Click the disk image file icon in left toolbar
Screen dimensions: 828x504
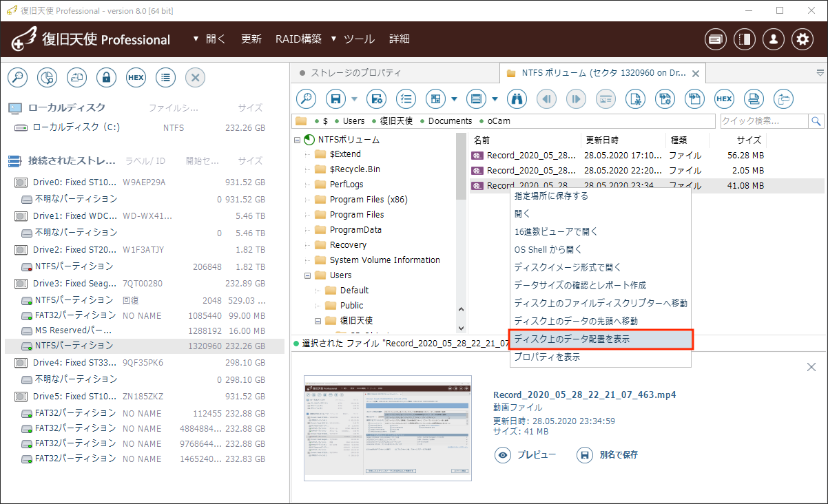coord(76,77)
